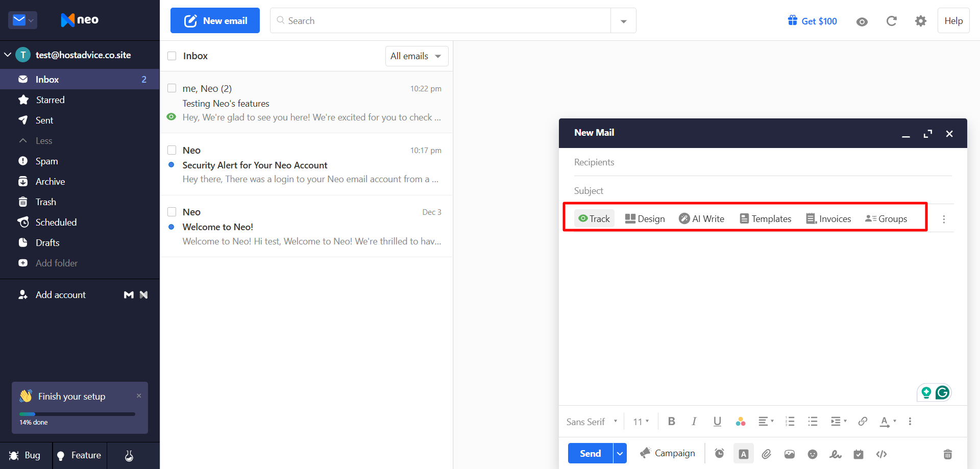Select checkbox for Security Alert email

(x=172, y=150)
